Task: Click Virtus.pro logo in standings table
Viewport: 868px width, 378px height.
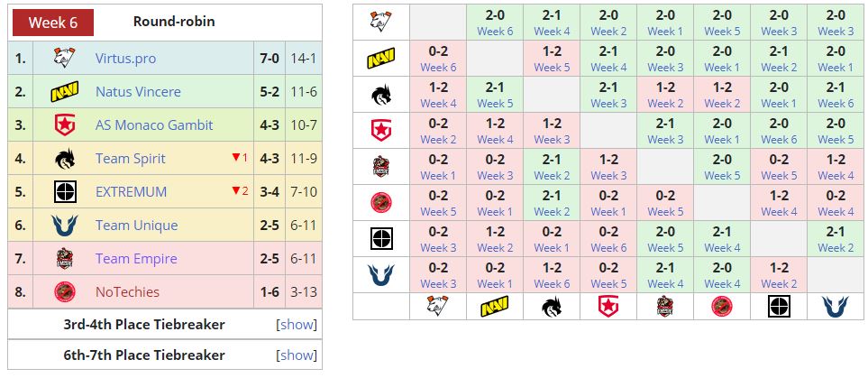Action: point(63,59)
